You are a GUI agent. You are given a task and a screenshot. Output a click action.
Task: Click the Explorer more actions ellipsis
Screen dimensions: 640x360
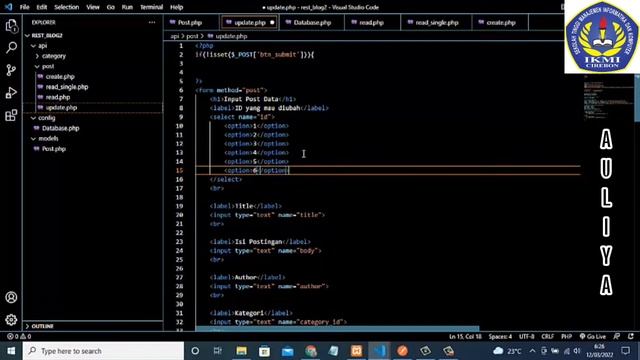(152, 22)
